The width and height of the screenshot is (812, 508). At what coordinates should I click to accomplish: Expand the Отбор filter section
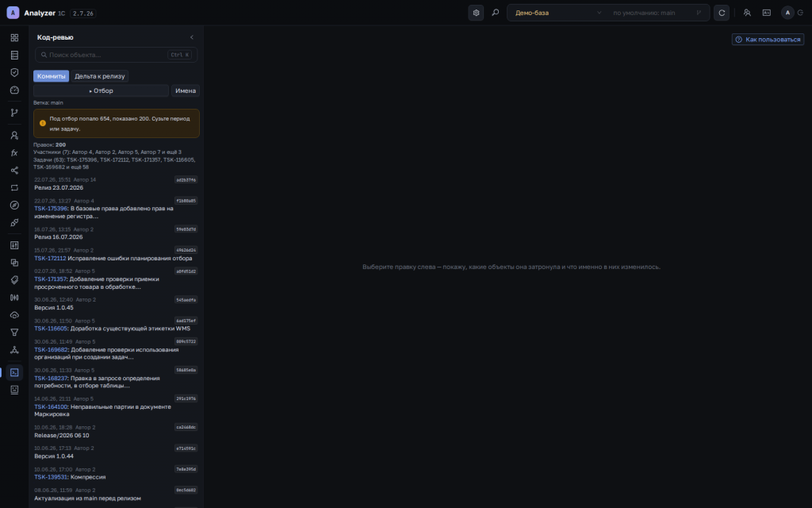point(101,90)
